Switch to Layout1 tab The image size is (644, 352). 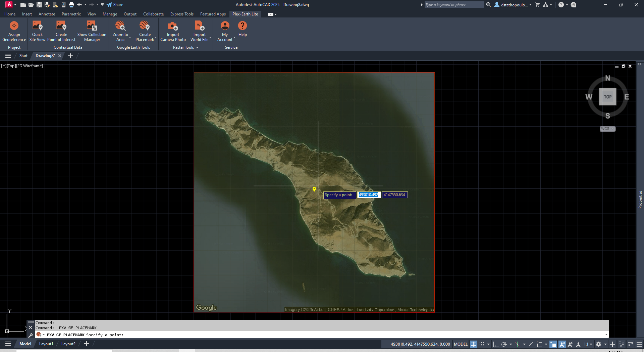46,344
